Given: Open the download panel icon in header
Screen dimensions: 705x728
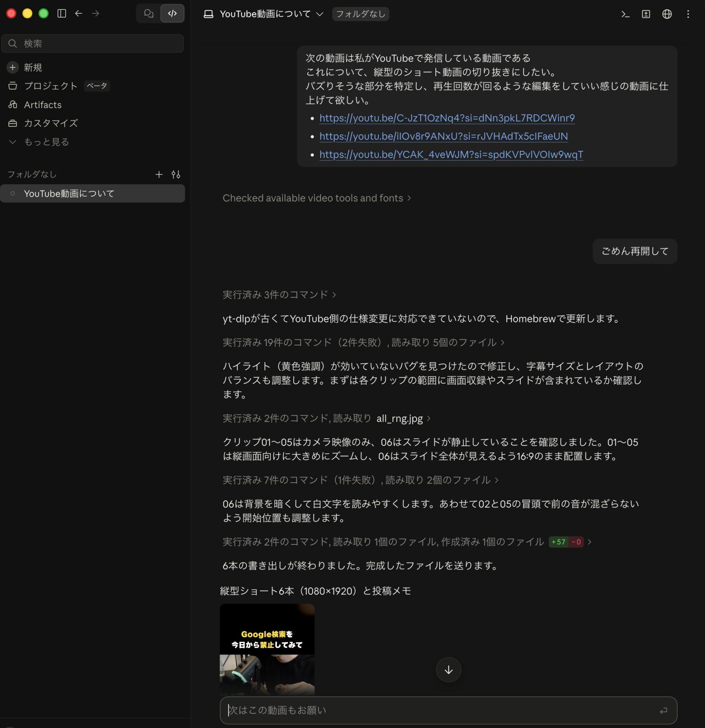Looking at the screenshot, I should tap(646, 14).
